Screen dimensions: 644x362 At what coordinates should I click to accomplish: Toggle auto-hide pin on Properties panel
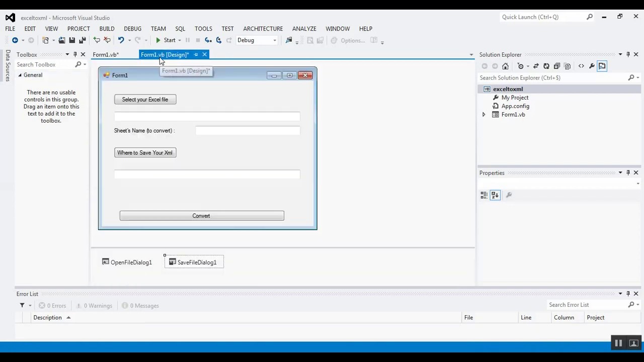(x=628, y=172)
